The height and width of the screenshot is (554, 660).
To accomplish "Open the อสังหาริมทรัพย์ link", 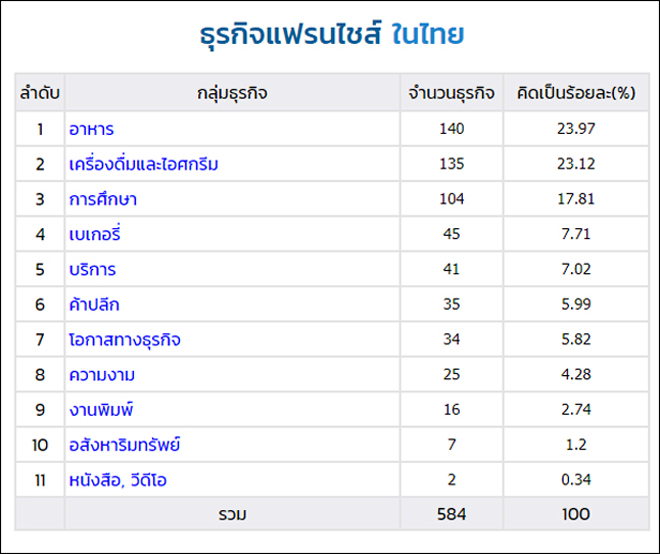I will pos(124,445).
